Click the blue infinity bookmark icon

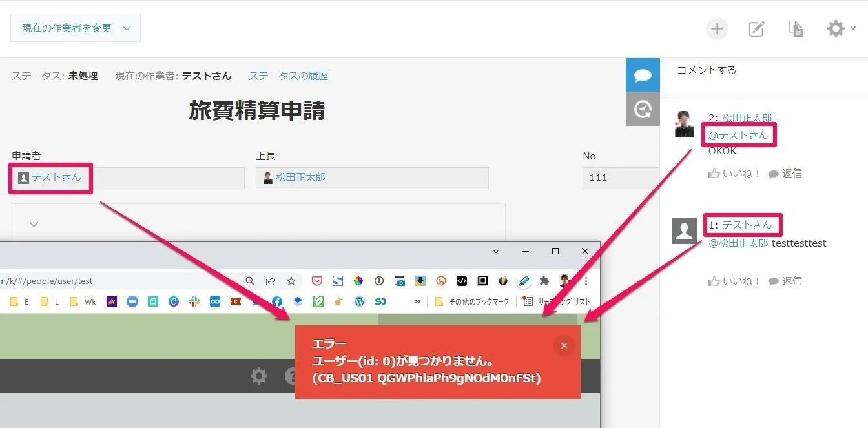pos(215,301)
